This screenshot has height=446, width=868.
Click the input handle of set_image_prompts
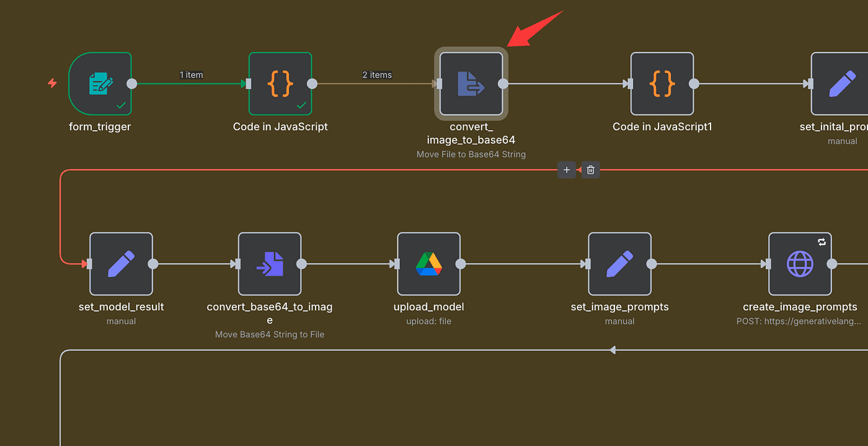click(x=587, y=264)
